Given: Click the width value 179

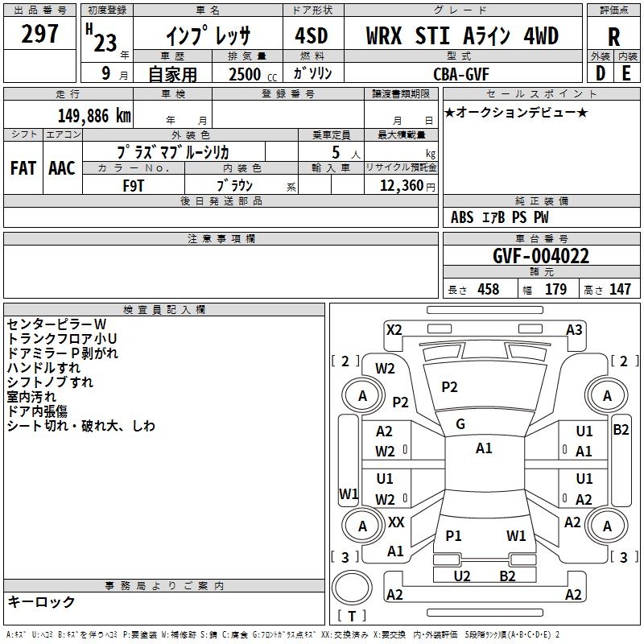Looking at the screenshot, I should point(555,290).
